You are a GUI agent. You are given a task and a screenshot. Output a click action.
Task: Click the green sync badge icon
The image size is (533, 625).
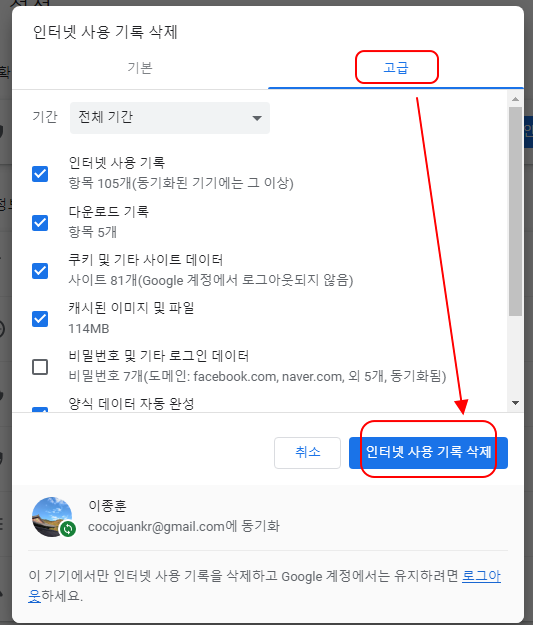pyautogui.click(x=68, y=529)
